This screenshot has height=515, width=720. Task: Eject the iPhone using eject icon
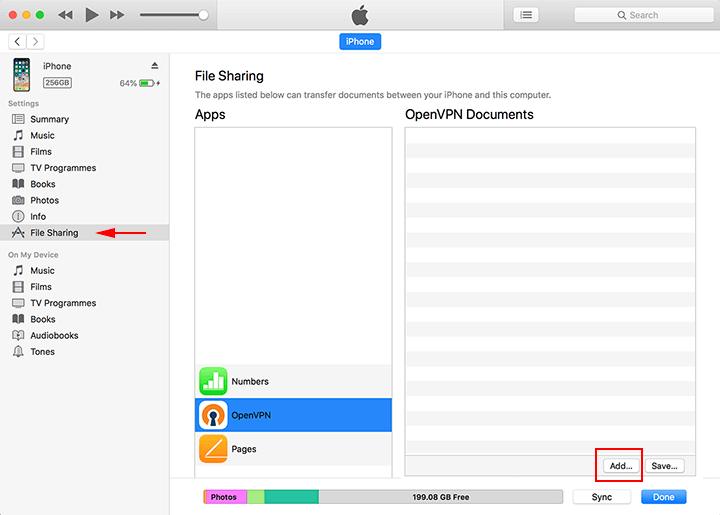pos(155,66)
